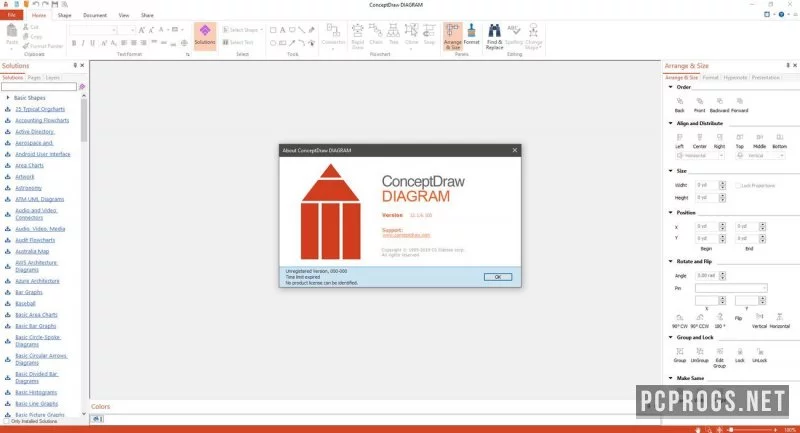Collapse the Align and Distribute section
800x433 pixels.
pyautogui.click(x=670, y=123)
